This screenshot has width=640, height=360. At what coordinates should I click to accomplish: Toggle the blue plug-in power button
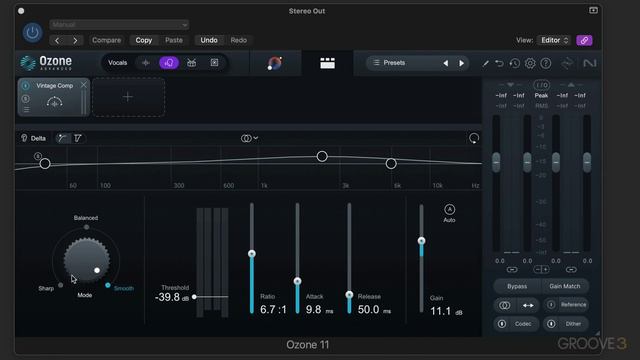tap(32, 32)
